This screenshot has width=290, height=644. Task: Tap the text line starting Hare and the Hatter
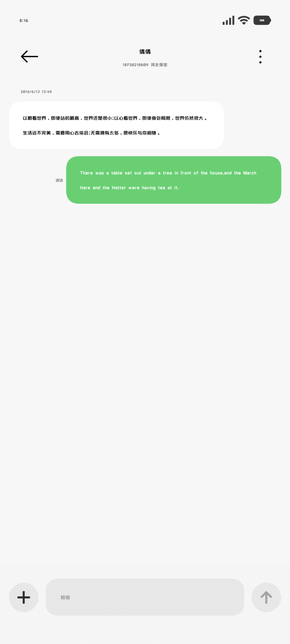tap(129, 188)
